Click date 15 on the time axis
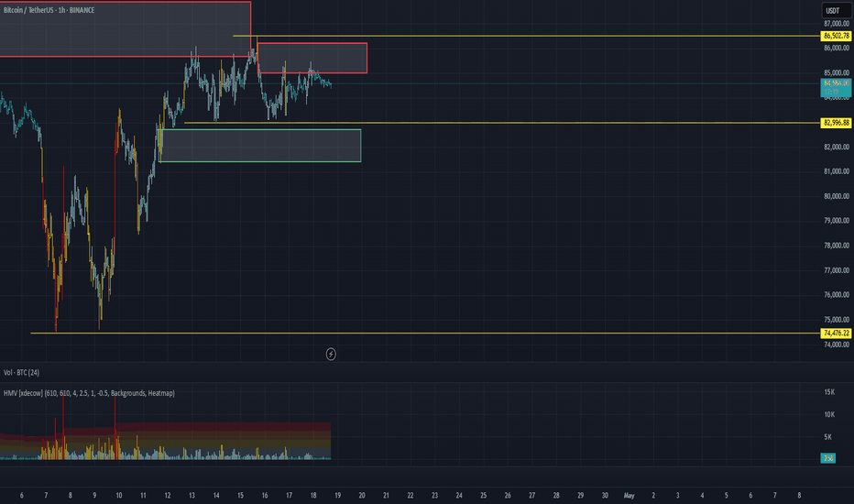The image size is (854, 504). (x=240, y=495)
